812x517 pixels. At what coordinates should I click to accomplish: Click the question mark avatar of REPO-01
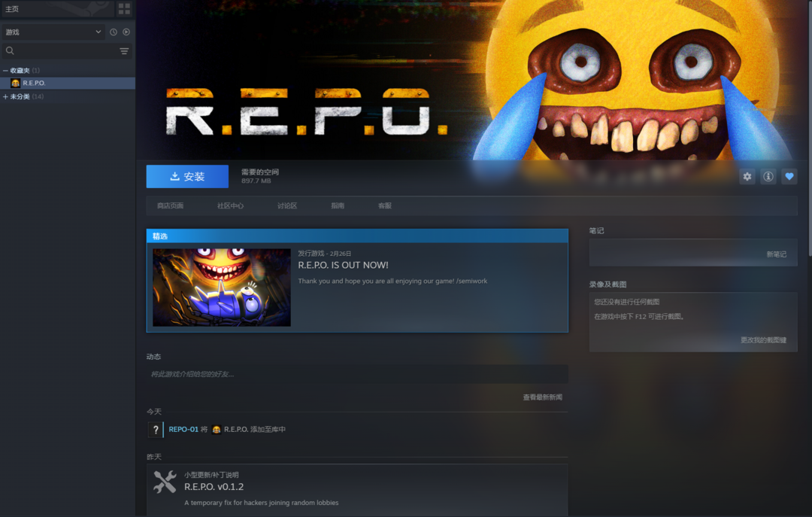pyautogui.click(x=156, y=430)
